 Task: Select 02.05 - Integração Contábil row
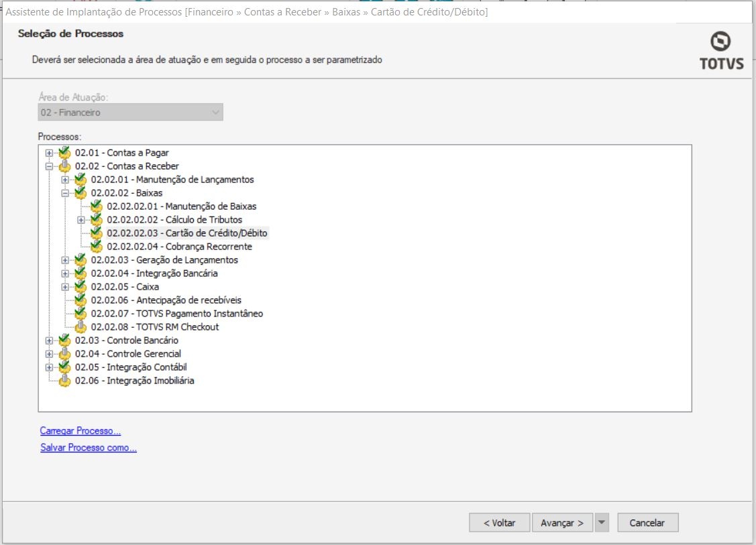point(131,367)
